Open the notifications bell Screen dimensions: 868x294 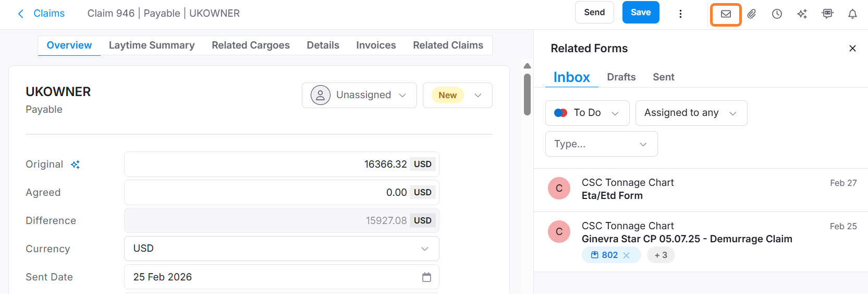click(x=852, y=14)
